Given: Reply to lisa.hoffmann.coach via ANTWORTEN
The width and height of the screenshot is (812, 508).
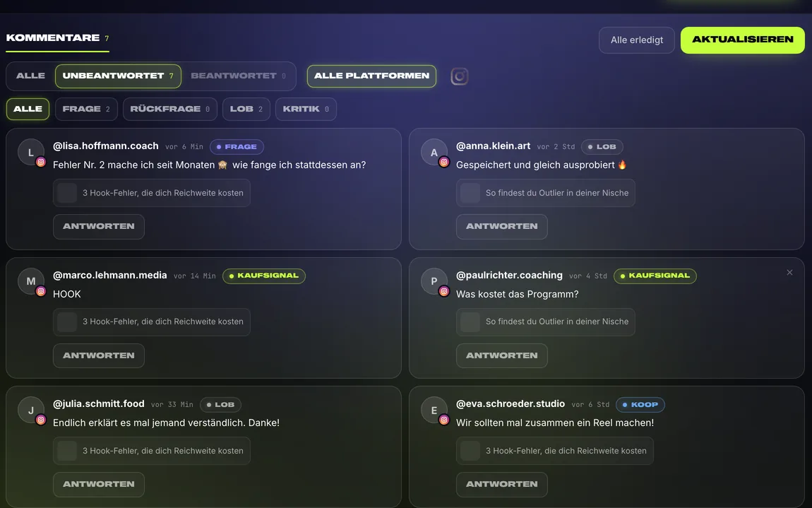Looking at the screenshot, I should coord(99,227).
